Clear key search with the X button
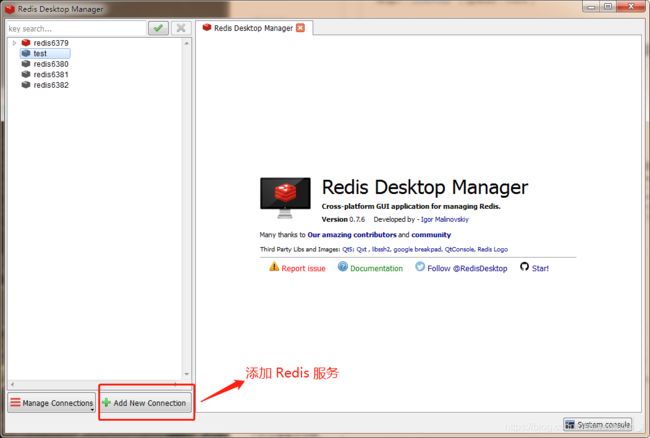 (181, 28)
